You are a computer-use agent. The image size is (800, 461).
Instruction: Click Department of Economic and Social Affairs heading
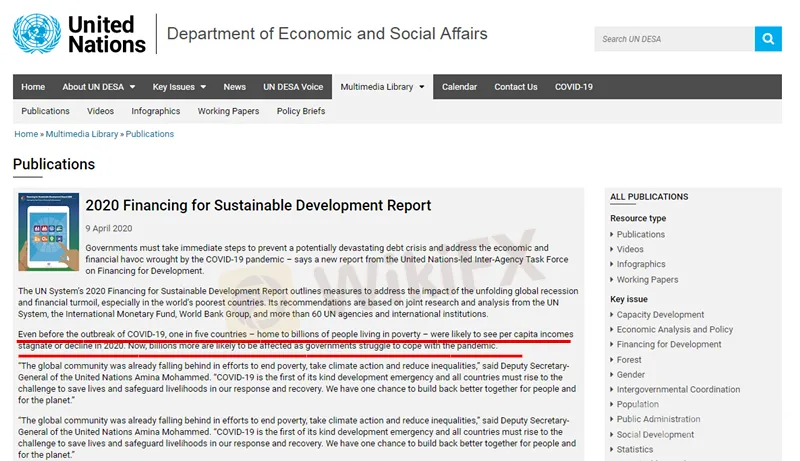[x=327, y=34]
